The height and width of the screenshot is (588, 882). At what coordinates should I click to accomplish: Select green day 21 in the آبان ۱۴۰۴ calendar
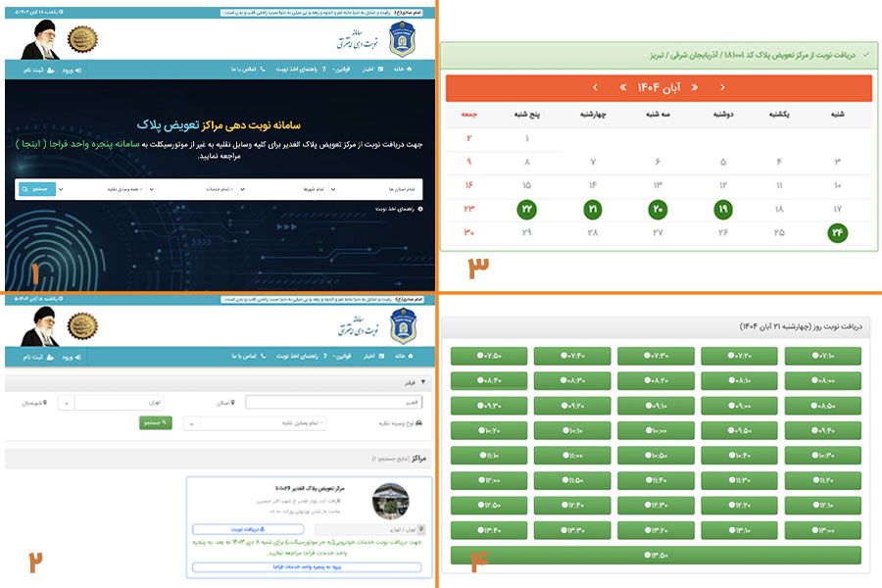[593, 210]
